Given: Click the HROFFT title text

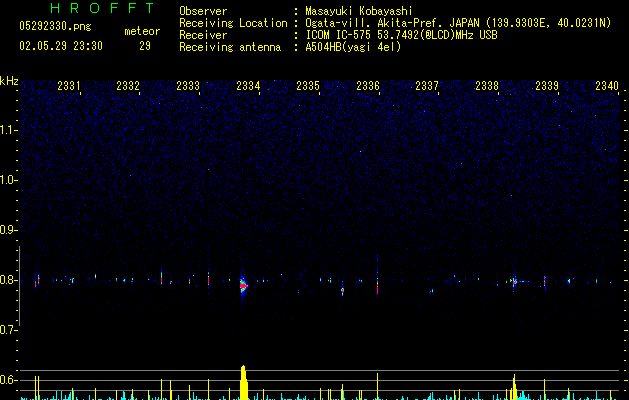Looking at the screenshot, I should 103,8.
